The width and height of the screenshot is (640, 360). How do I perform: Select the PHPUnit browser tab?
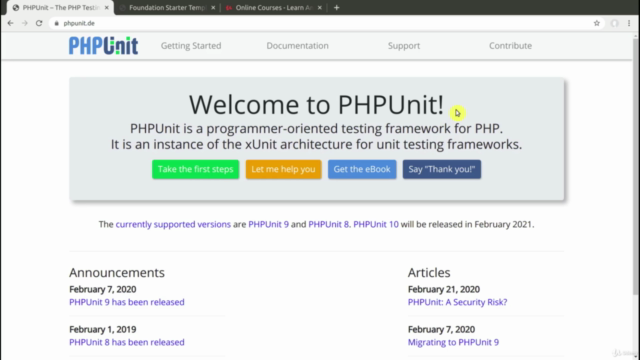pyautogui.click(x=60, y=7)
